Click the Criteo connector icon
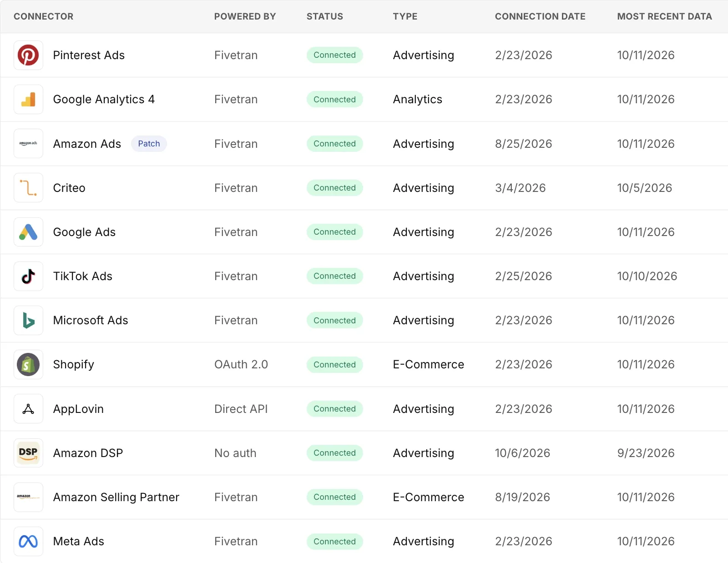 (x=28, y=188)
